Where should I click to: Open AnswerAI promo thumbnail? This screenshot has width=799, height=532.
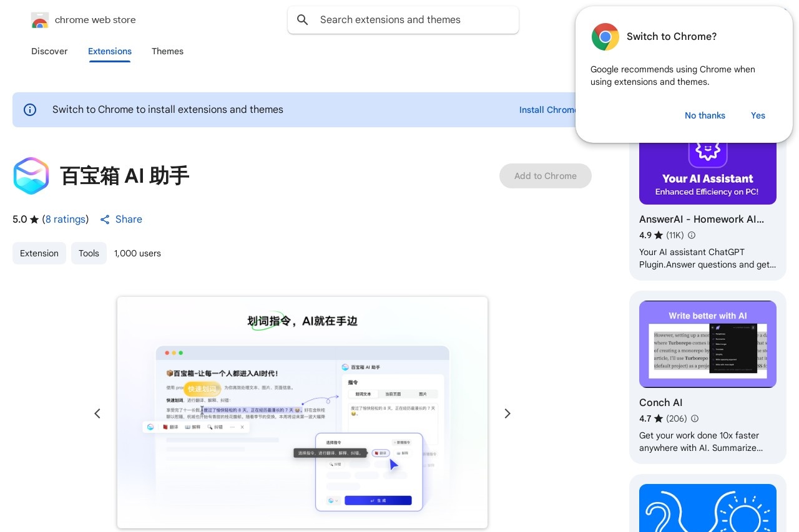[708, 173]
